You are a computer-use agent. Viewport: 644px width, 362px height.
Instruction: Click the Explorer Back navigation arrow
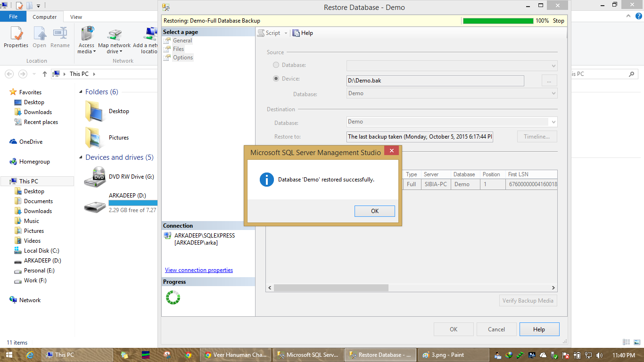click(x=9, y=74)
